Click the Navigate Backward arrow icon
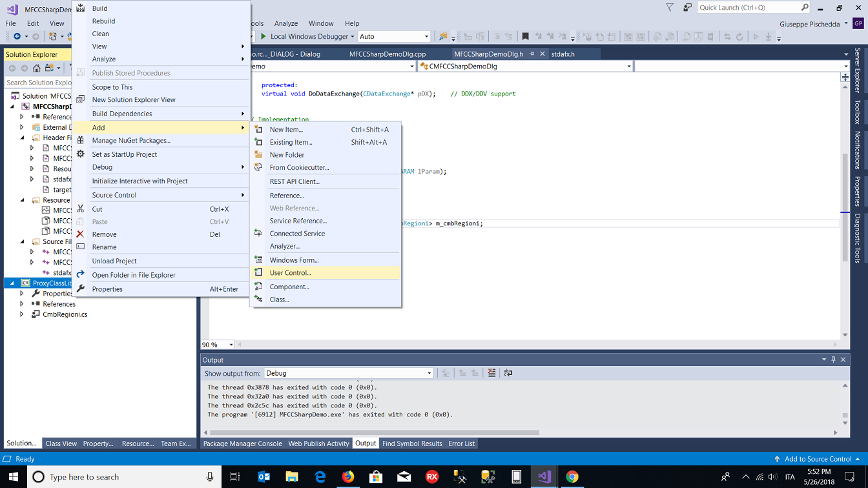 17,37
